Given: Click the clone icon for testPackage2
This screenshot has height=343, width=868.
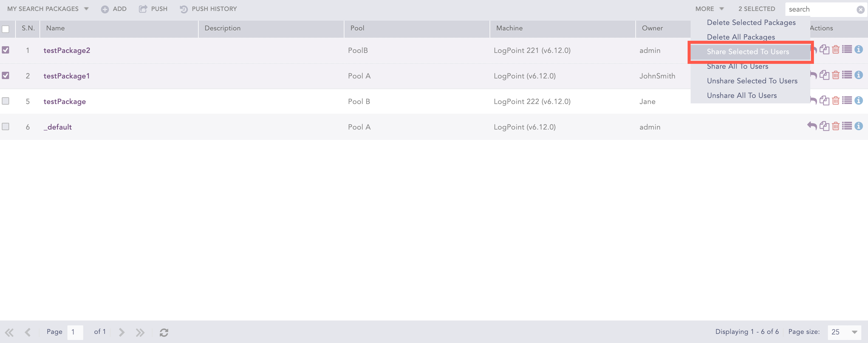Looking at the screenshot, I should pos(824,50).
